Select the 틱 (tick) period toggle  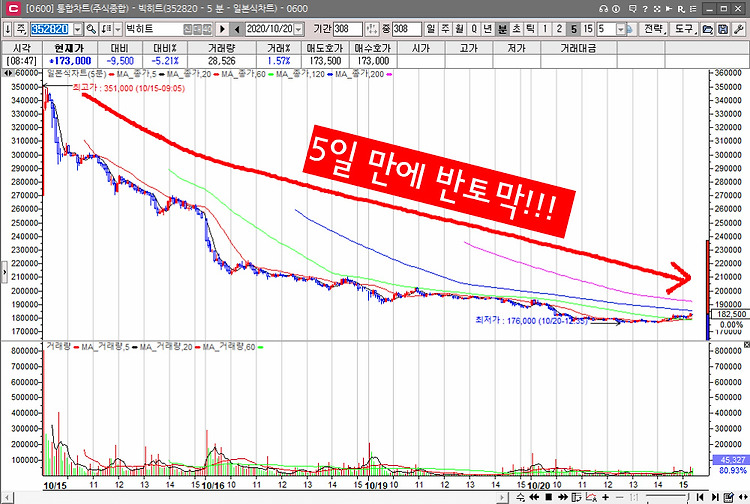(530, 29)
